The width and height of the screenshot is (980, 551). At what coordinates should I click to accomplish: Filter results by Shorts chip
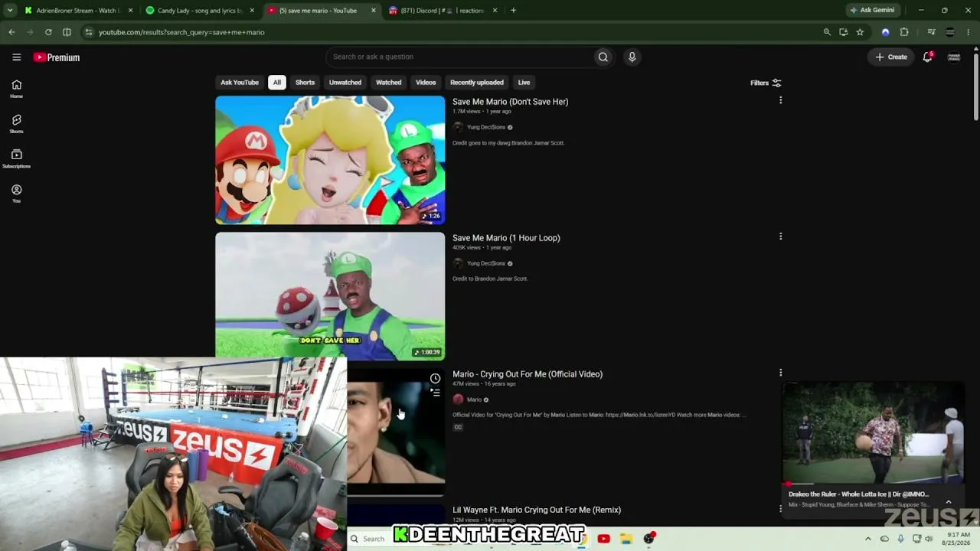pyautogui.click(x=305, y=83)
